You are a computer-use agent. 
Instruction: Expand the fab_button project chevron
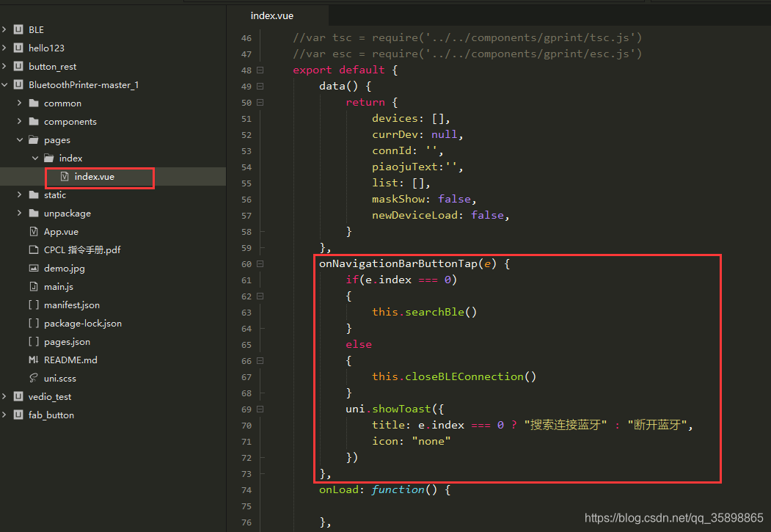point(4,415)
